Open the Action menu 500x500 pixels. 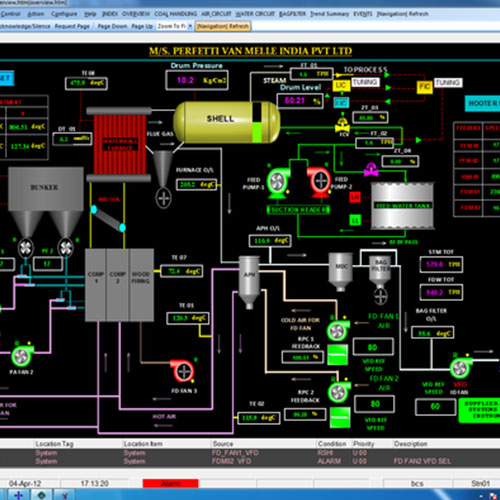pos(35,14)
